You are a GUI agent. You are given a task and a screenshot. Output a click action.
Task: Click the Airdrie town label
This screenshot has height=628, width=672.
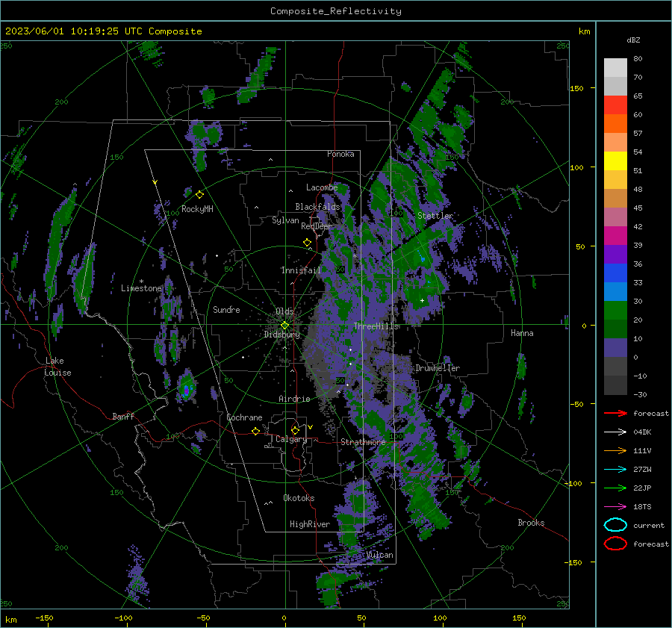pyautogui.click(x=294, y=399)
